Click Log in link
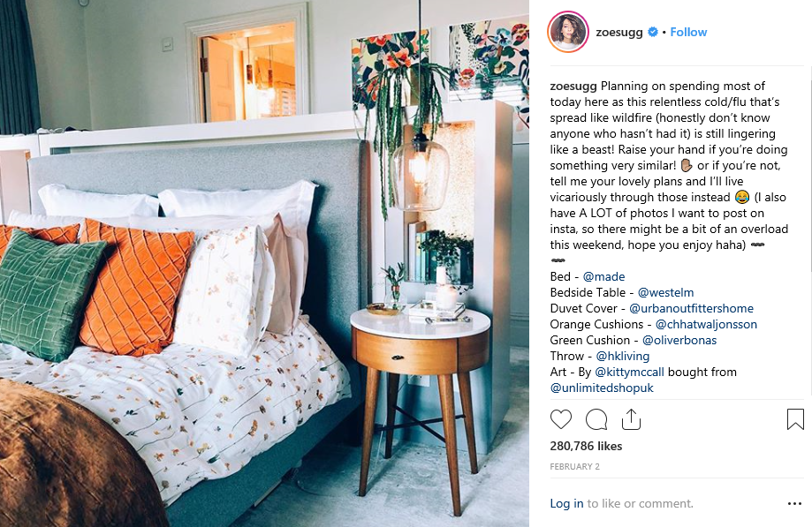The height and width of the screenshot is (527, 812). click(566, 504)
